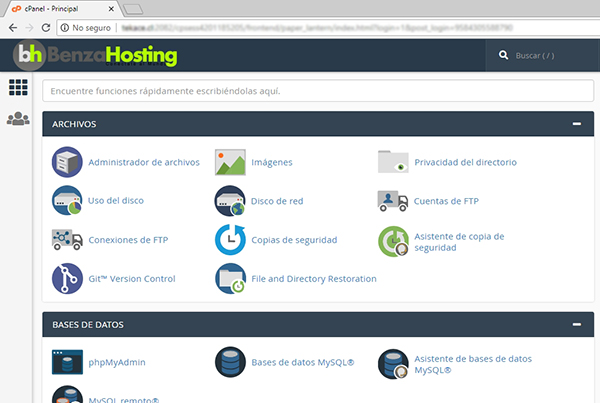This screenshot has width=600, height=403.
Task: Close the cPanel - Principal tab
Action: (111, 9)
